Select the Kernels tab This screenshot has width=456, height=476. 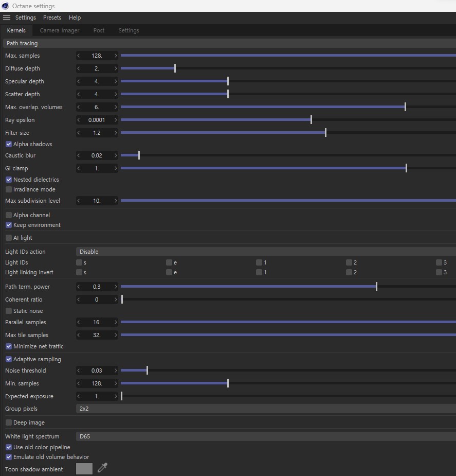(16, 30)
